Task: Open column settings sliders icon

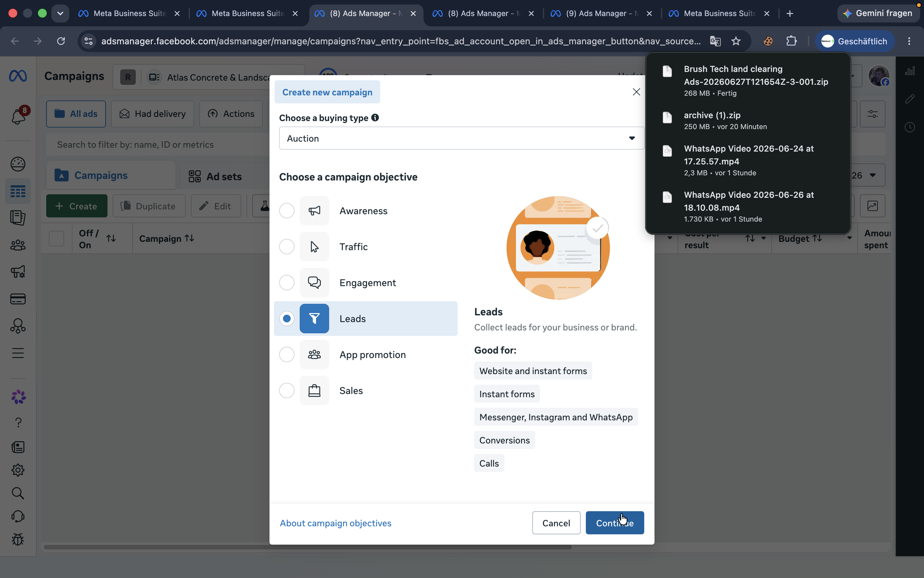Action: [872, 114]
